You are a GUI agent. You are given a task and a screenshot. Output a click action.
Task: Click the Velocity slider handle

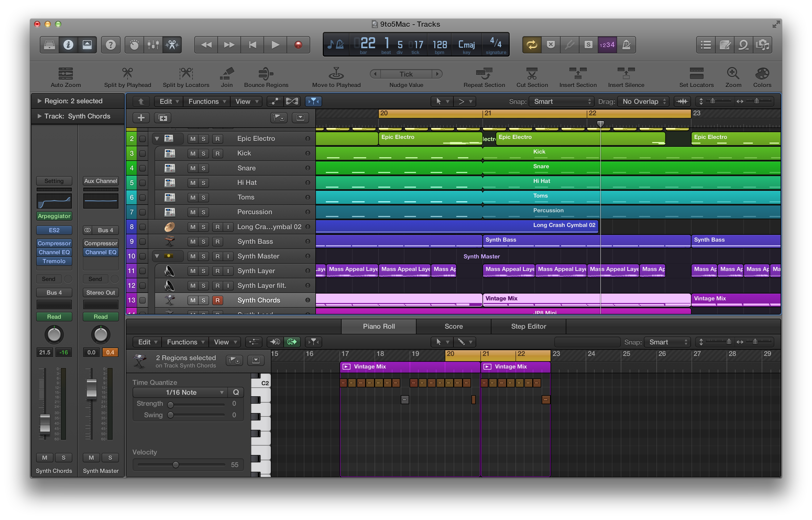175,465
